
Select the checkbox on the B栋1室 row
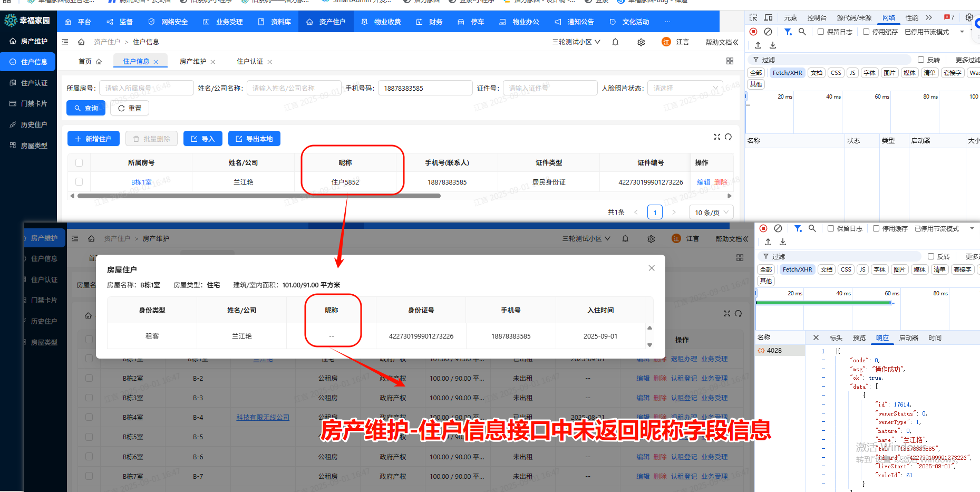(x=79, y=181)
